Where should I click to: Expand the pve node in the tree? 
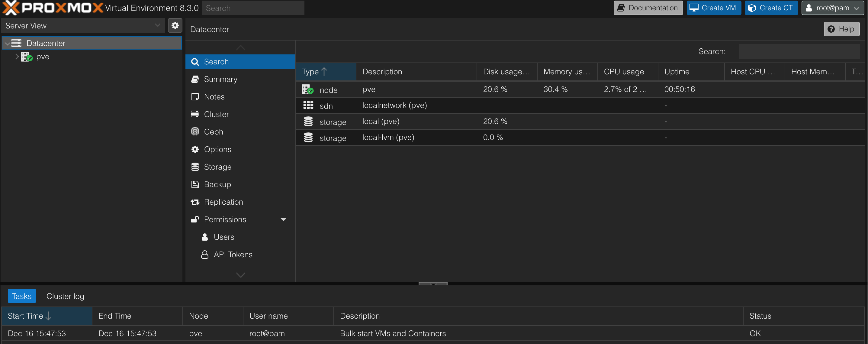point(17,57)
